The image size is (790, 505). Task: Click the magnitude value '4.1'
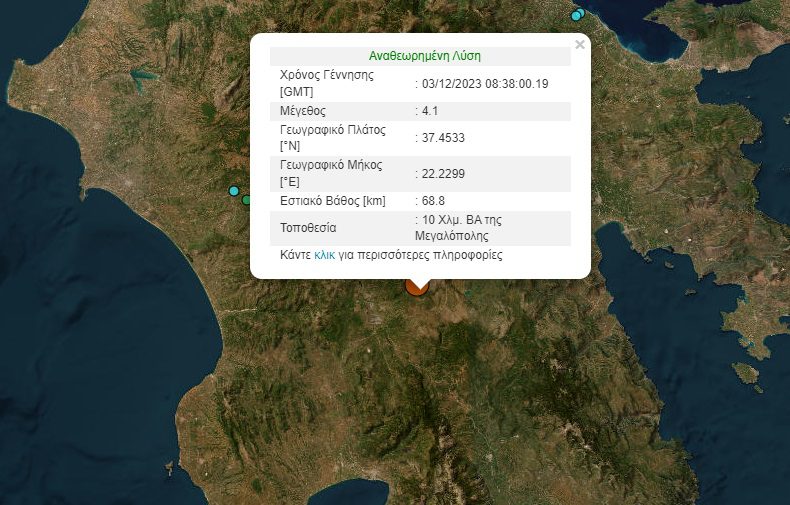pyautogui.click(x=430, y=111)
